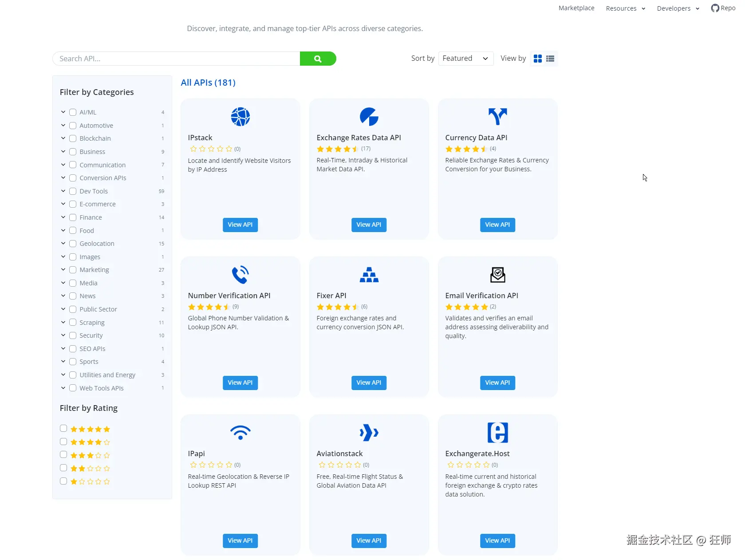Click the Fixer API star rating
Screen dimensions: 745x560
(338, 307)
